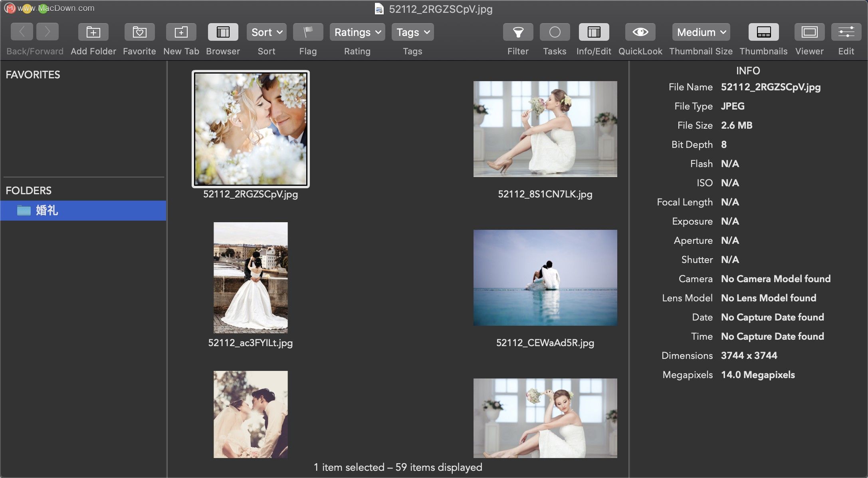Screen dimensions: 868x478
Task: Click the blue folder icon beside 婚礼
Action: click(24, 210)
